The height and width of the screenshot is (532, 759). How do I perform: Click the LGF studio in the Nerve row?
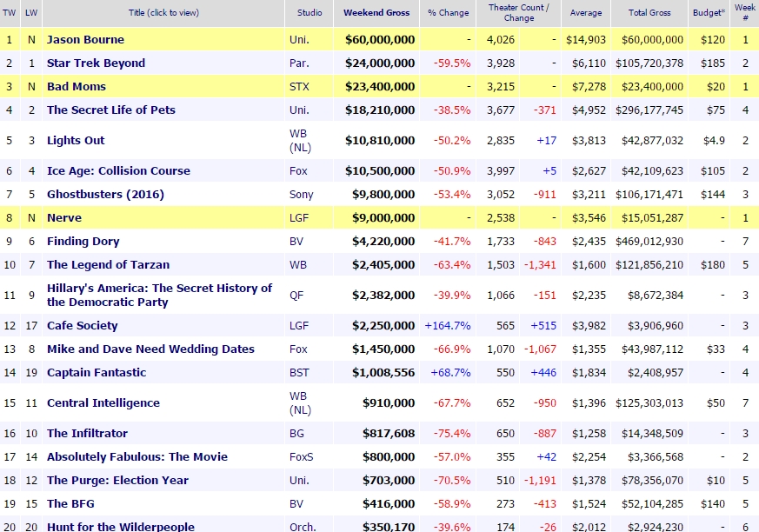pos(299,218)
